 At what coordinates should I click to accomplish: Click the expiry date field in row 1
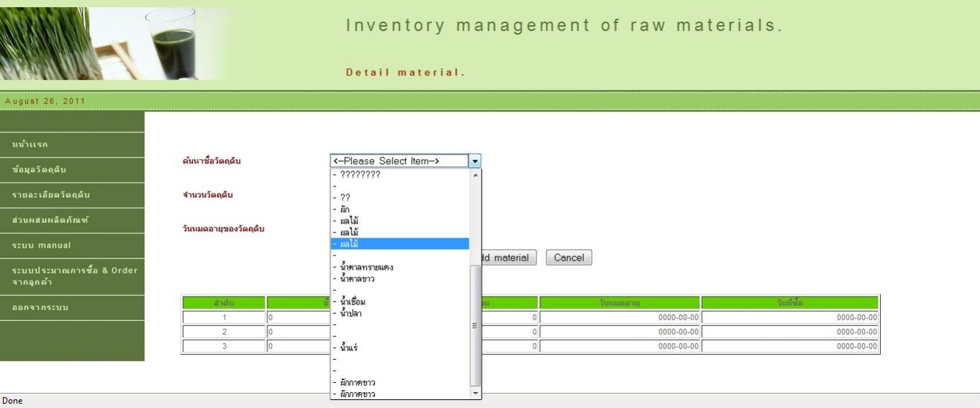coord(620,317)
